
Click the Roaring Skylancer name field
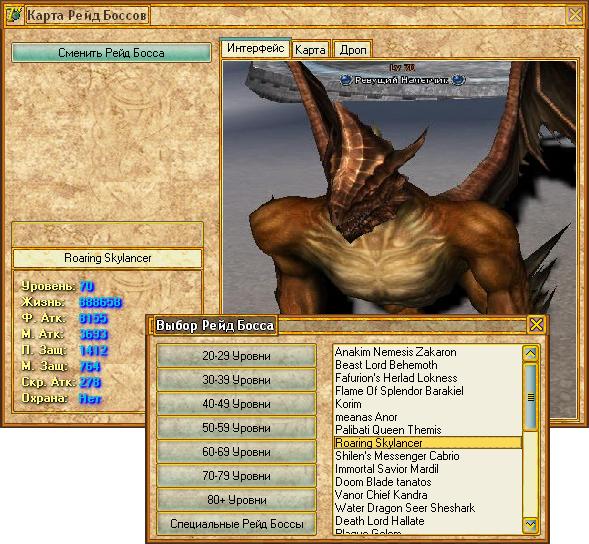[x=107, y=258]
